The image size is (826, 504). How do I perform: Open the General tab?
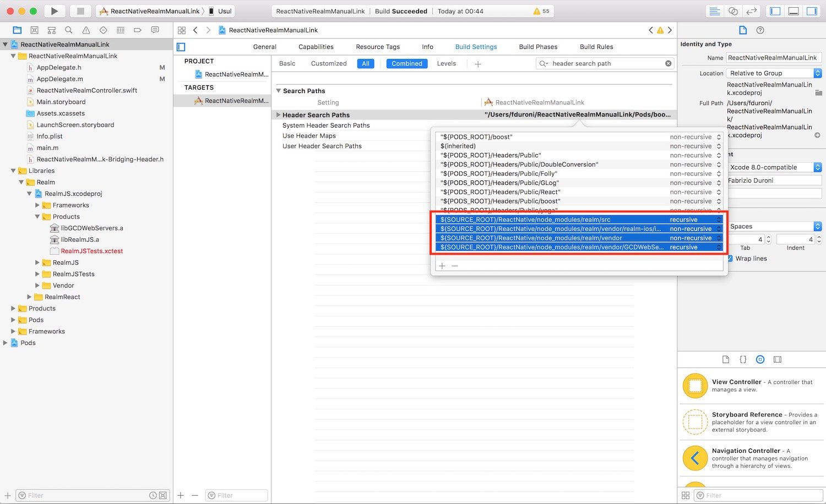(265, 47)
